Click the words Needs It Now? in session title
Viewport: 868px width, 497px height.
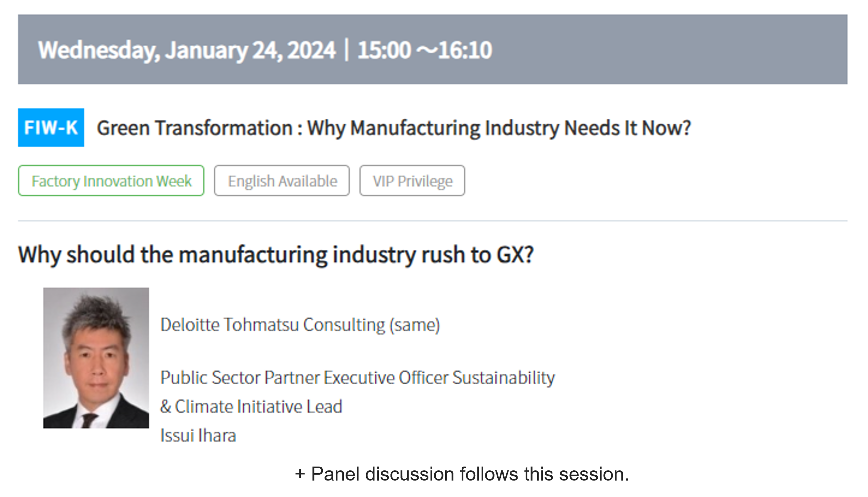pyautogui.click(x=627, y=128)
